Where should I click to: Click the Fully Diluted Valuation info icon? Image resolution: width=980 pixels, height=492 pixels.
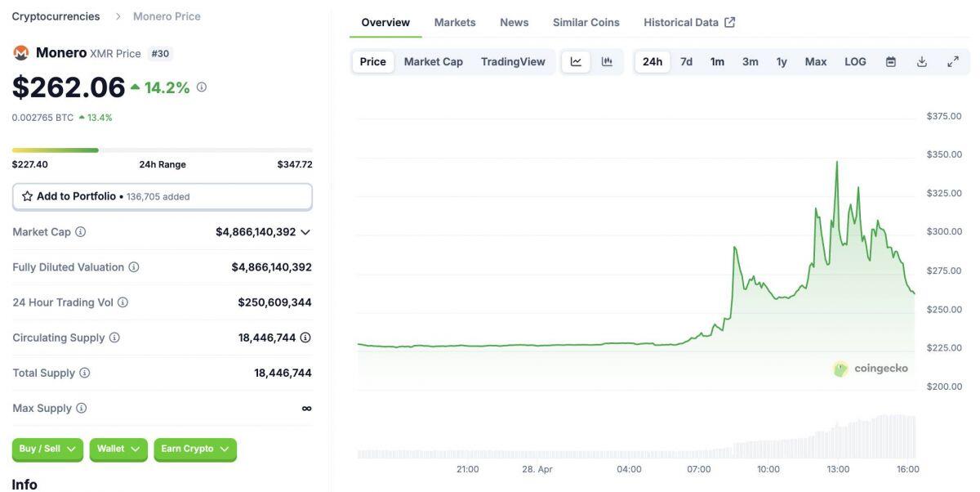pyautogui.click(x=134, y=267)
